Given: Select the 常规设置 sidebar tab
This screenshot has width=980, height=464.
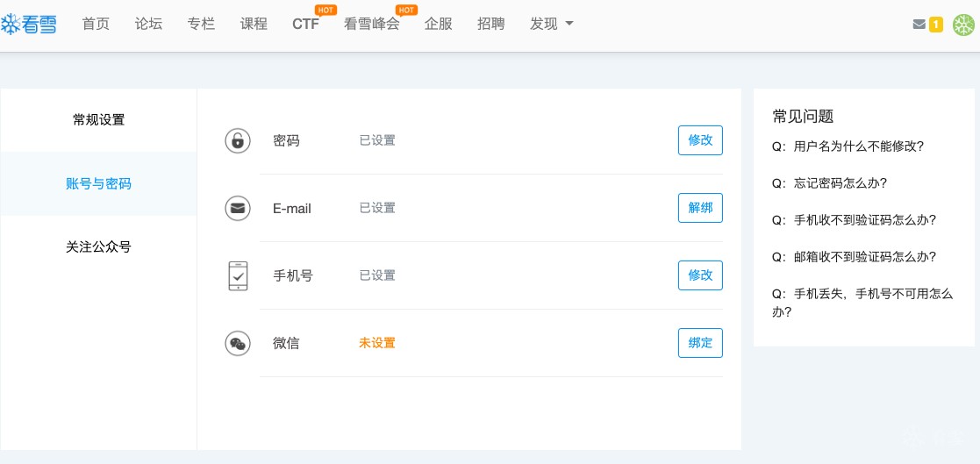Looking at the screenshot, I should point(98,119).
